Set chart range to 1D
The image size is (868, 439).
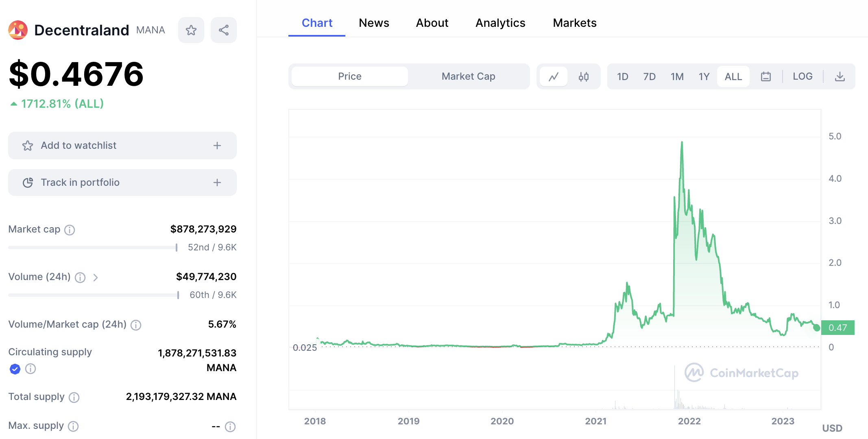click(x=623, y=76)
